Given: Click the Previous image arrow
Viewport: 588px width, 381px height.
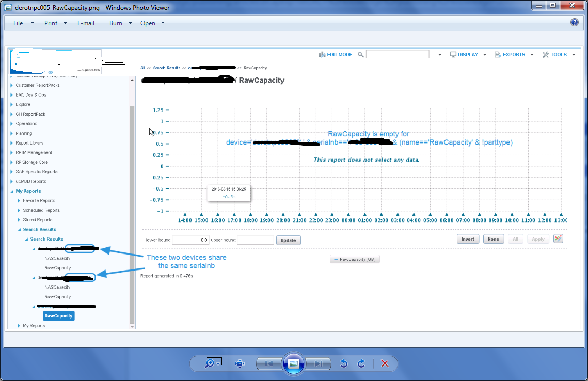Looking at the screenshot, I should pos(268,363).
